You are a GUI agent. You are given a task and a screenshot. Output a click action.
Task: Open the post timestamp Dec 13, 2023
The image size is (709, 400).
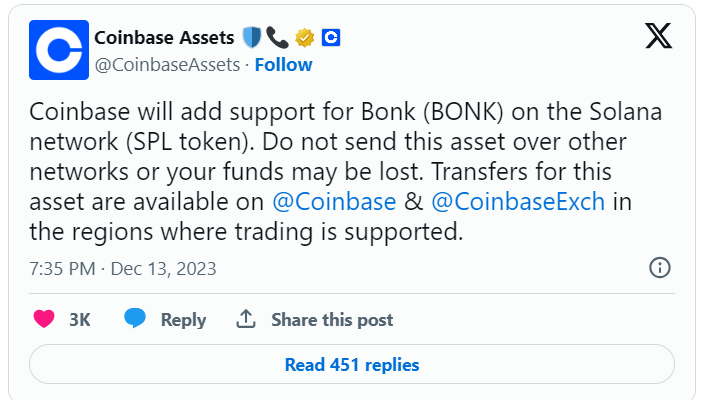coord(123,268)
